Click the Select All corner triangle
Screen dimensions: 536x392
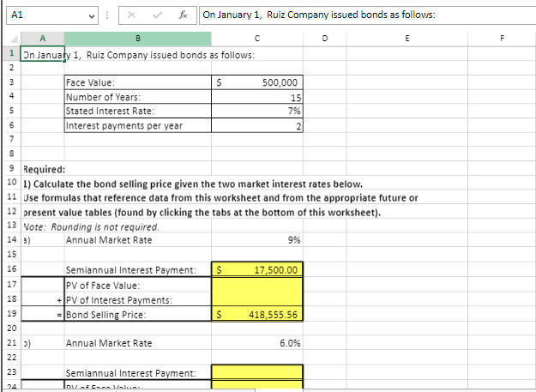13,39
